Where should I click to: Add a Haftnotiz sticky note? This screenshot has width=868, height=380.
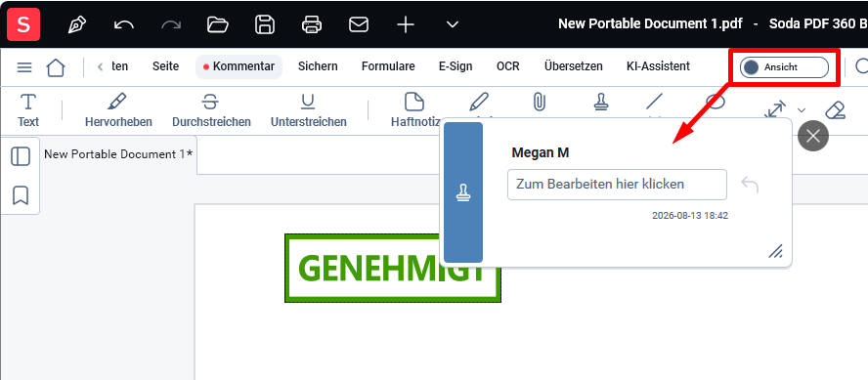click(415, 110)
